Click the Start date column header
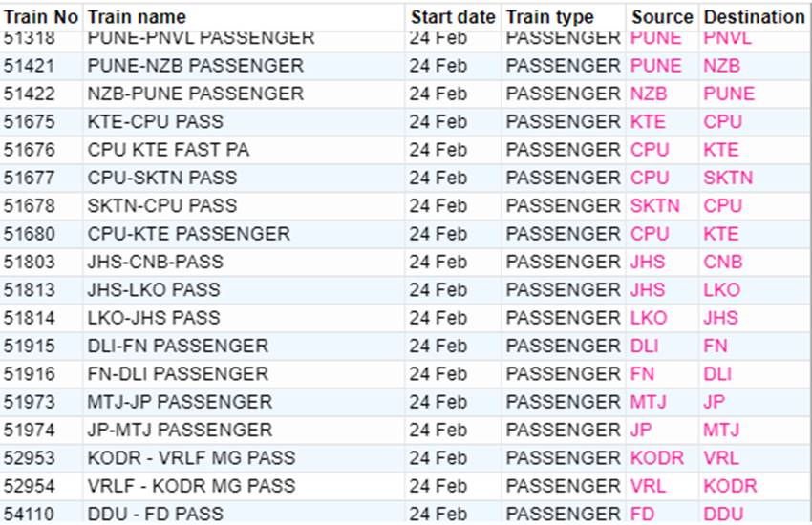 coord(453,17)
